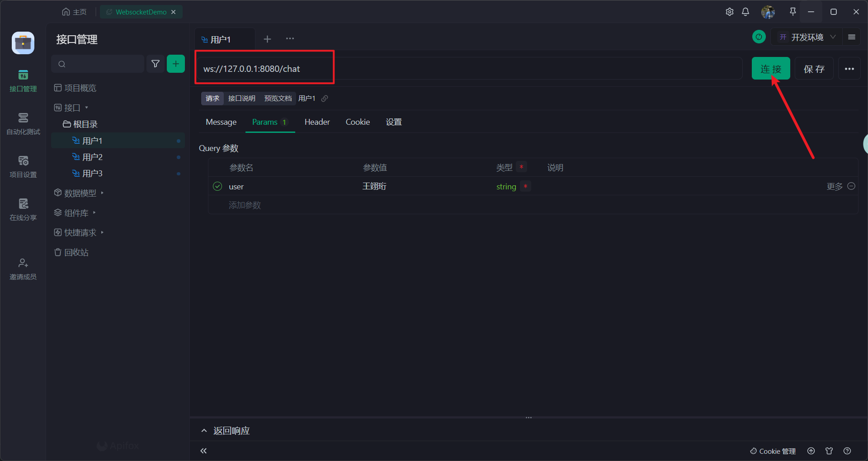Viewport: 868px width, 461px height.
Task: Open 接口管理 in left sidebar
Action: point(23,81)
